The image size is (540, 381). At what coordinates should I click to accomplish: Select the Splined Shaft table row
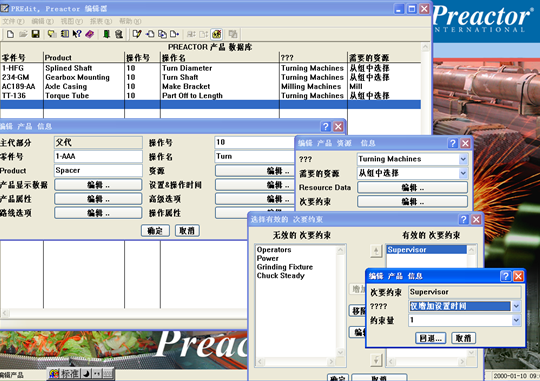[x=210, y=68]
